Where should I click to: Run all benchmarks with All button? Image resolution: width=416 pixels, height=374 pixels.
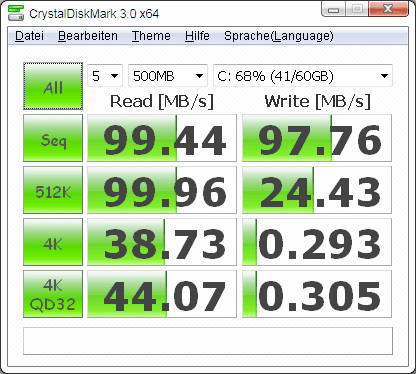pos(53,86)
